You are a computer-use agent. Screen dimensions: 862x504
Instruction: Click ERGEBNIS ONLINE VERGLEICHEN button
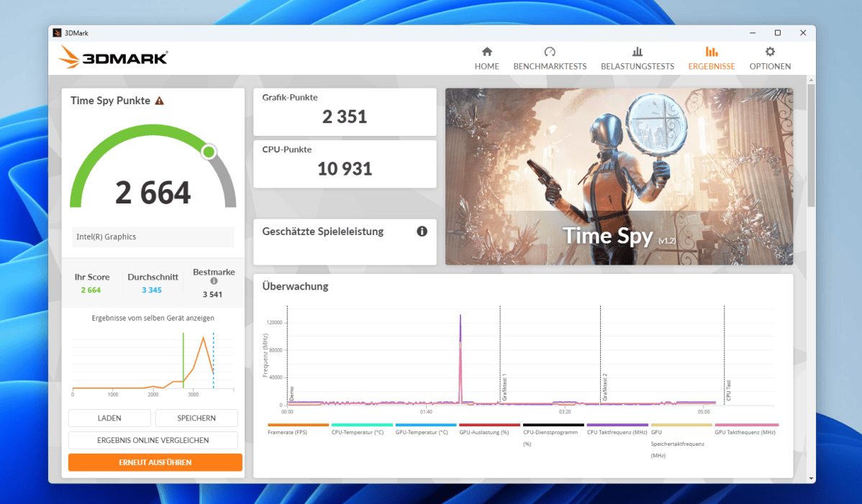click(153, 440)
